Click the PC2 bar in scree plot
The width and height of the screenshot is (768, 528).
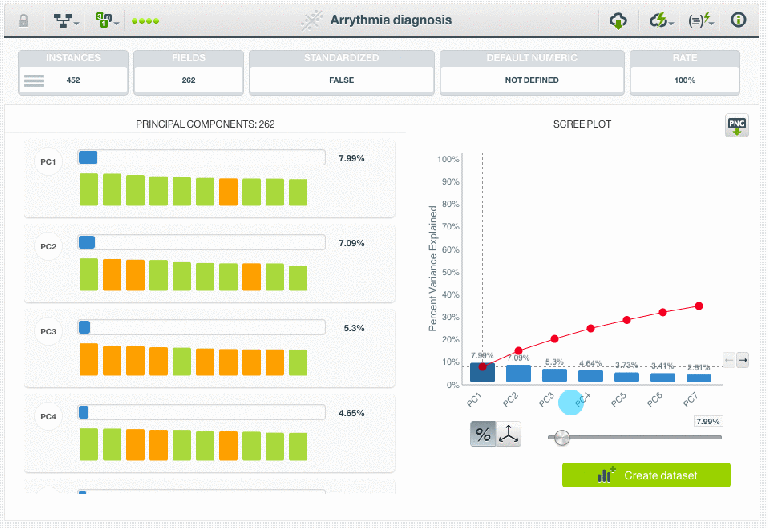(x=518, y=373)
